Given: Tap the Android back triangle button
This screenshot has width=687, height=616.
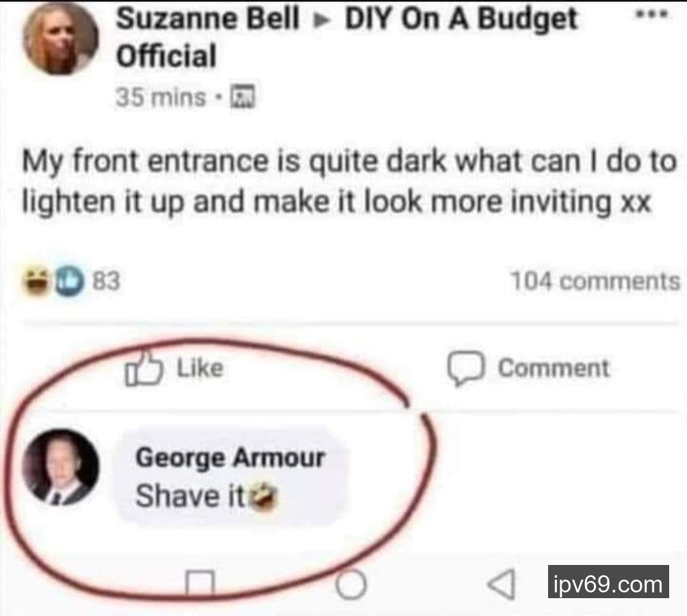Looking at the screenshot, I should (502, 584).
